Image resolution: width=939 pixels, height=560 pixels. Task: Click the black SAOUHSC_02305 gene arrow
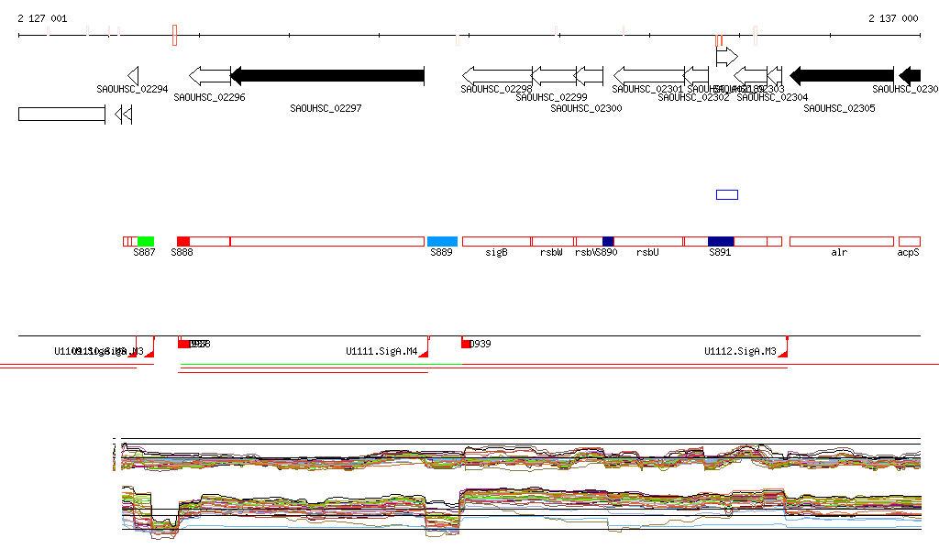[842, 75]
